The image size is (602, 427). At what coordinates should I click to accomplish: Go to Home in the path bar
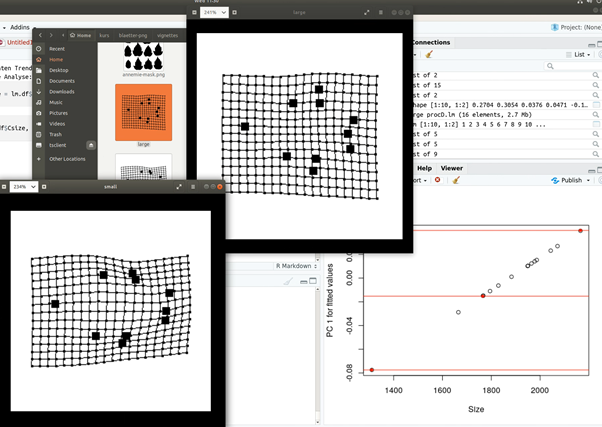tap(82, 35)
